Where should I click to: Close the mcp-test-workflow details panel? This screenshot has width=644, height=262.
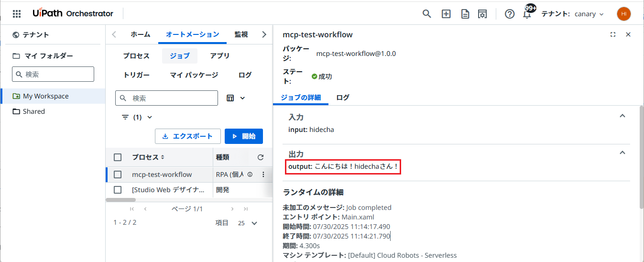pyautogui.click(x=628, y=34)
